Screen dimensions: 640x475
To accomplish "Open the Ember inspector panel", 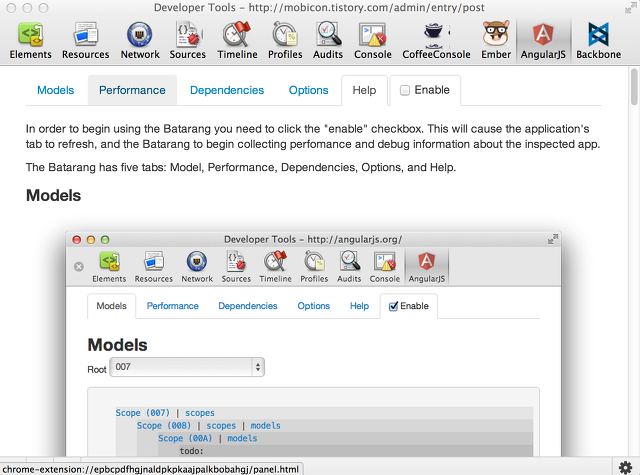I will point(496,41).
